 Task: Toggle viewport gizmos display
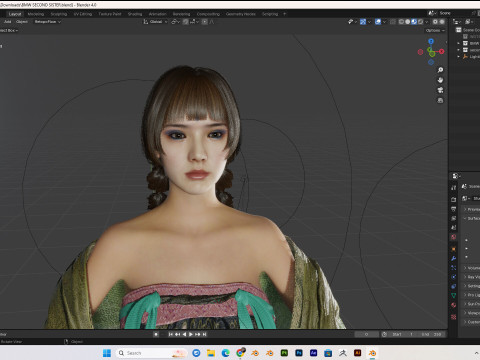pos(363,22)
